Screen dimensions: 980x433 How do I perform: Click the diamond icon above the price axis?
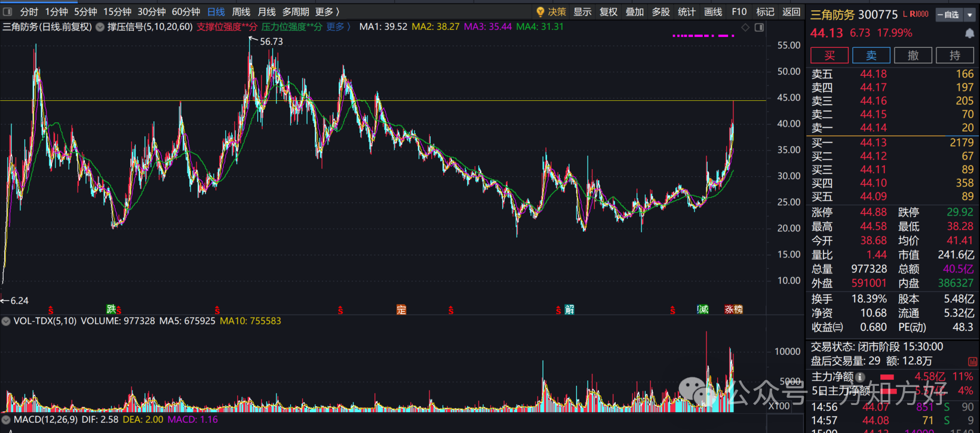point(745,27)
